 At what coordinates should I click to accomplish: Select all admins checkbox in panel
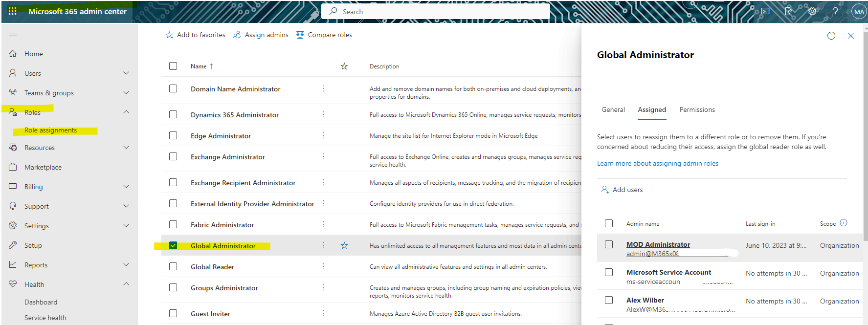[x=609, y=223]
